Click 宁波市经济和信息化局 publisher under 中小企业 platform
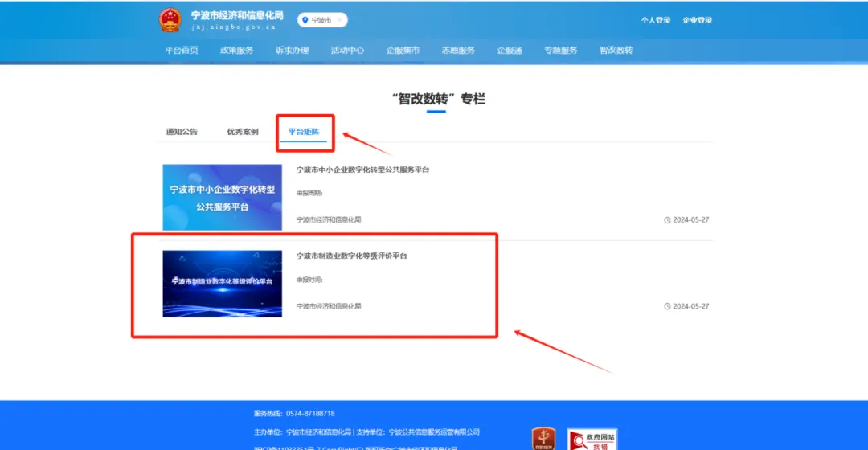Image resolution: width=868 pixels, height=450 pixels. pyautogui.click(x=328, y=219)
